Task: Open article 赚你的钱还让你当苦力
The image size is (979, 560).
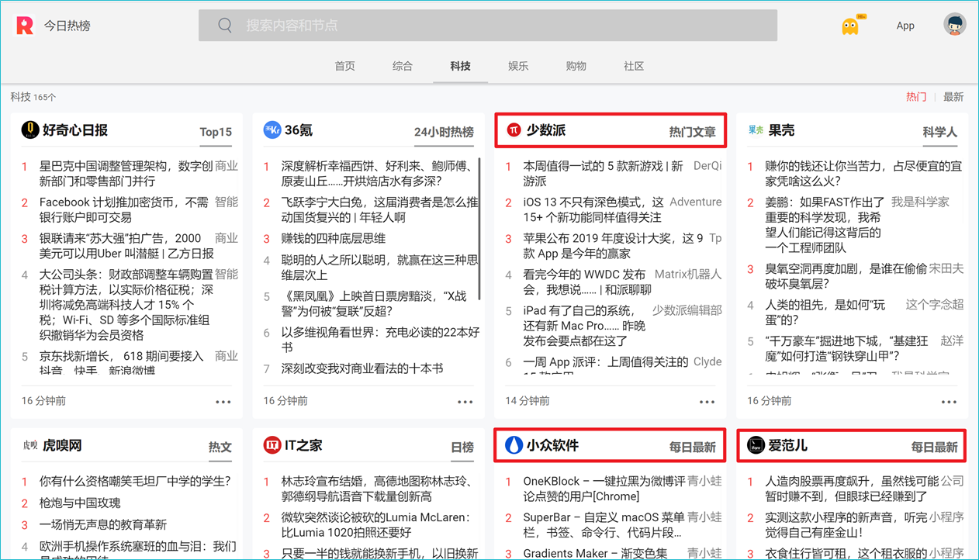Action: tap(863, 174)
